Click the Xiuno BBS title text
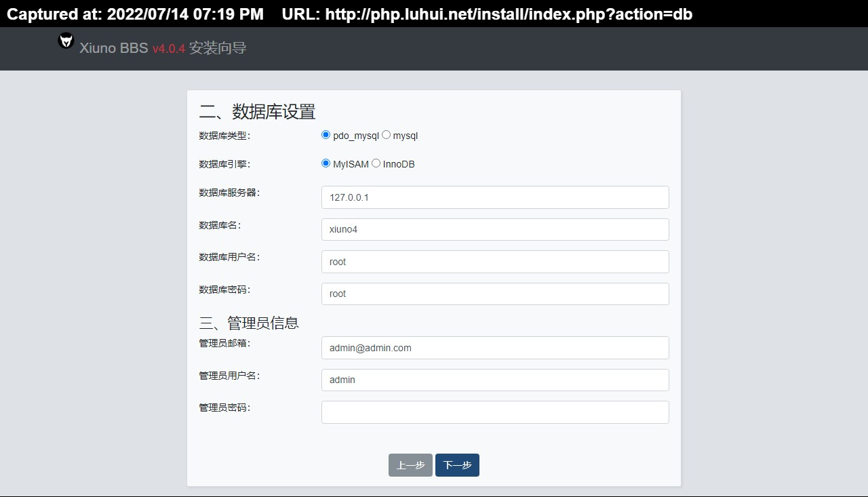 113,48
